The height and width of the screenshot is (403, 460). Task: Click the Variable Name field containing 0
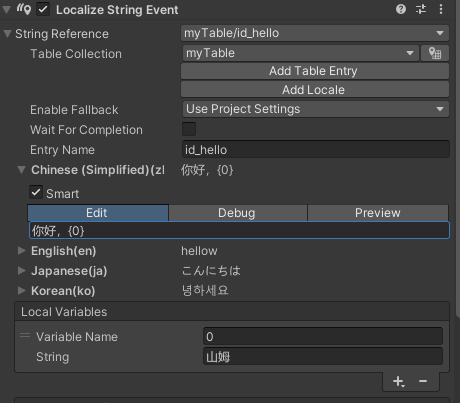pos(323,336)
